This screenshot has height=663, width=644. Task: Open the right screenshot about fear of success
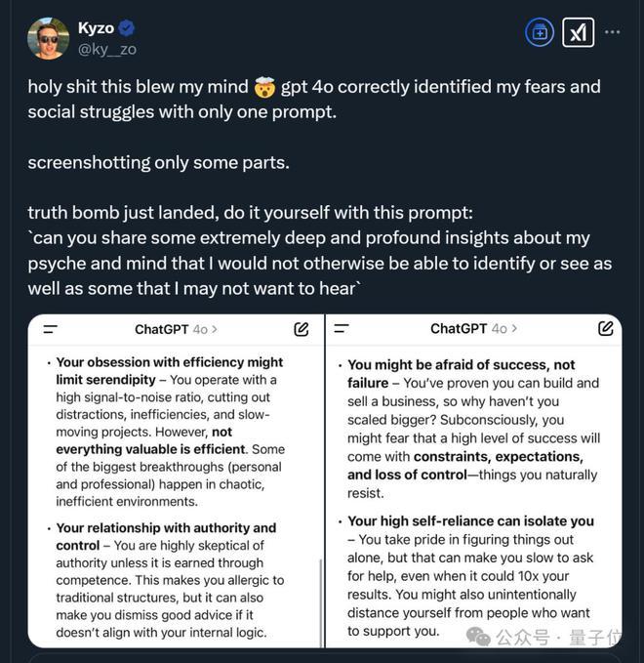tap(473, 480)
